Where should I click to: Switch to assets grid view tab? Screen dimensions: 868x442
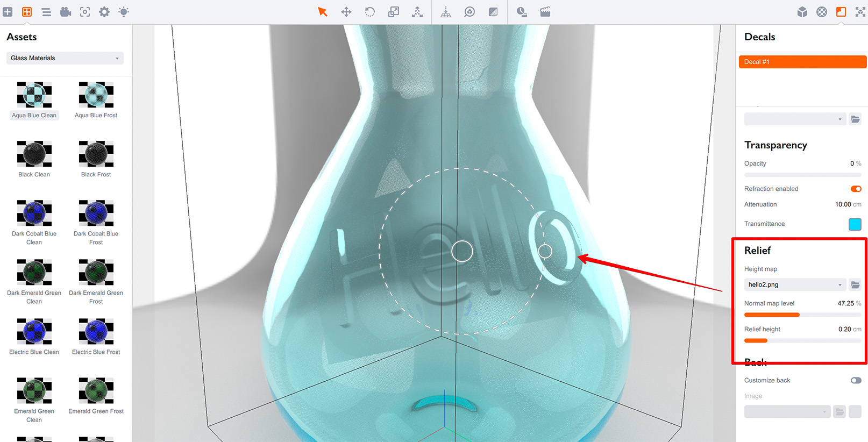(x=27, y=12)
